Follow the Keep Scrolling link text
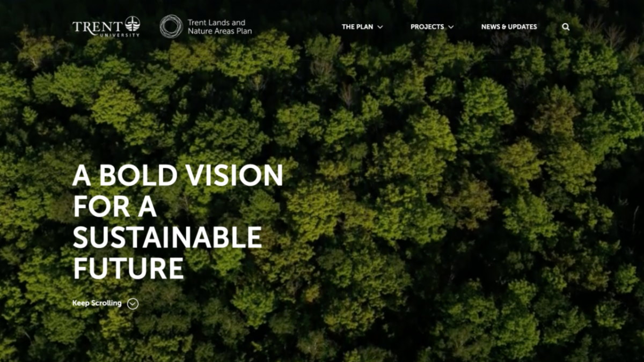 click(97, 303)
